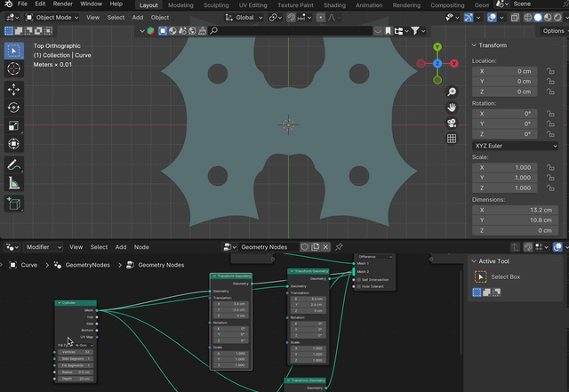569x392 pixels.
Task: Collapse the Cylinder node
Action: pos(60,303)
